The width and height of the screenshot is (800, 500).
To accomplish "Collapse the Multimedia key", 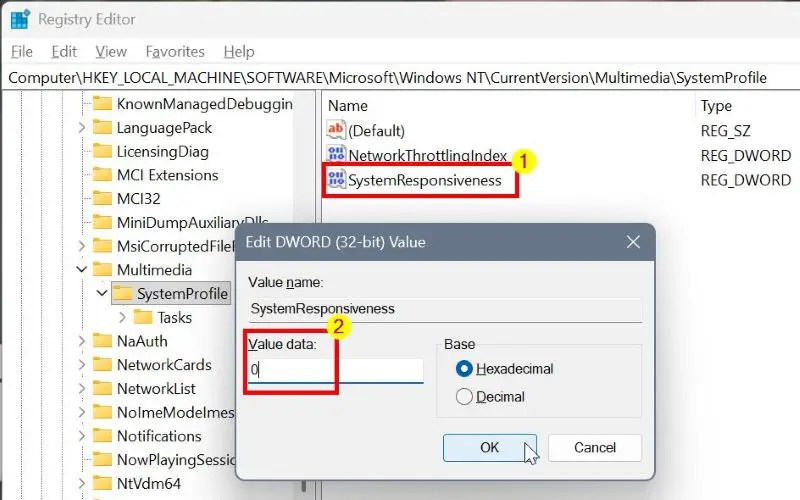I will pyautogui.click(x=82, y=269).
